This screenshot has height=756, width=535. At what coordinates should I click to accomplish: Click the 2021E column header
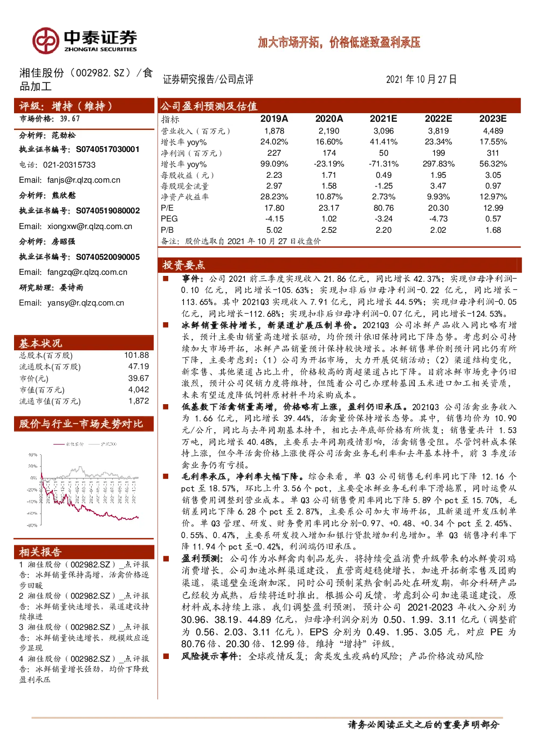point(383,119)
